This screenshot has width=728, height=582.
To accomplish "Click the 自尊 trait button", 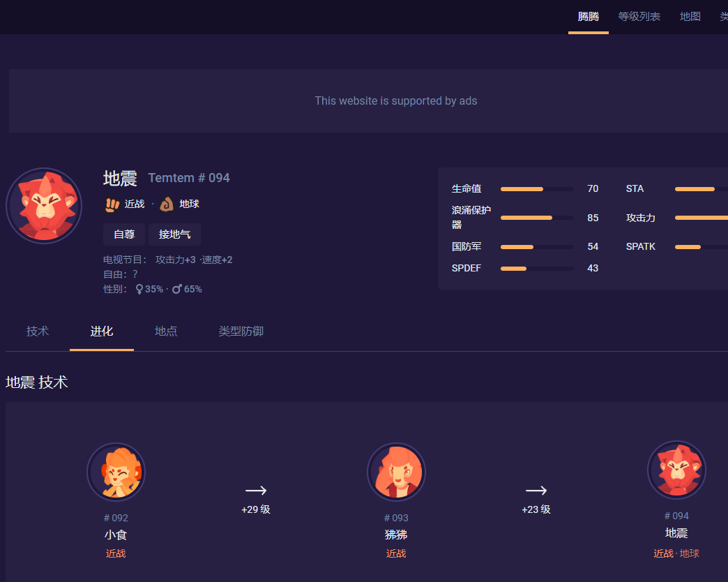I will [124, 234].
